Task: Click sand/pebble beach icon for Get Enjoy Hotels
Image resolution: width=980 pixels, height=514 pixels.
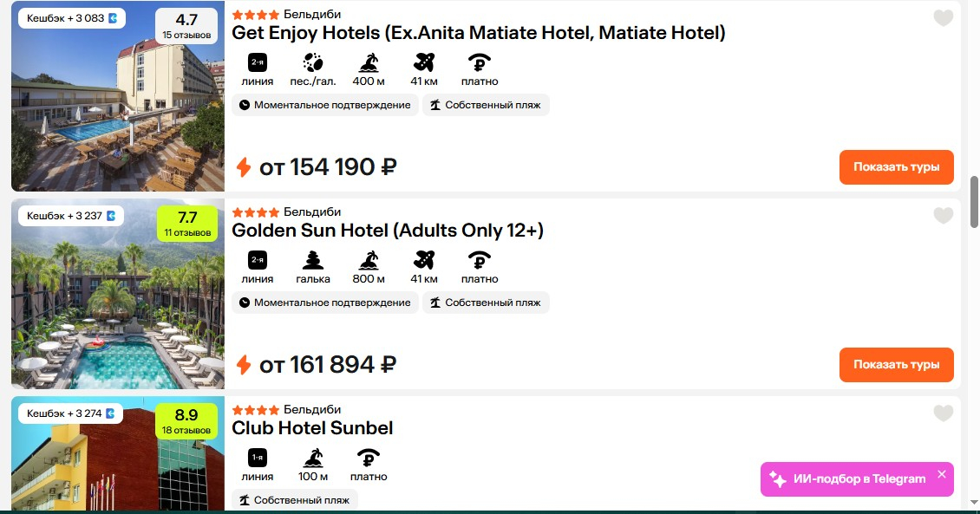Action: [312, 62]
